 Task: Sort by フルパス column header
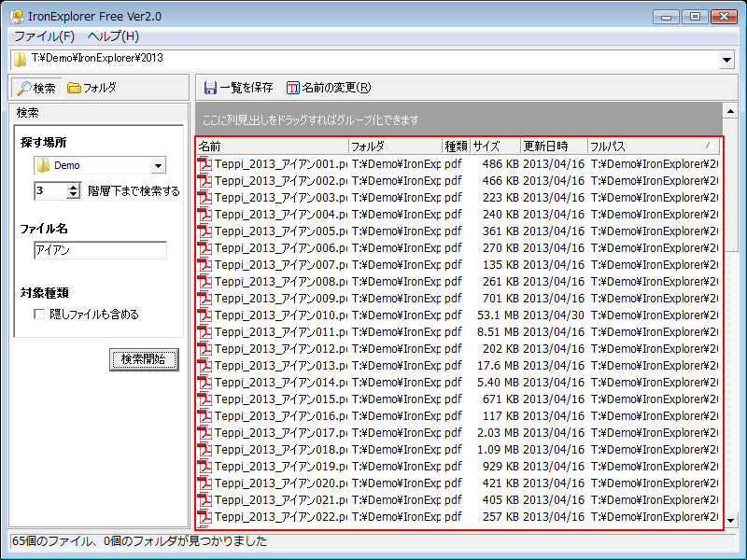coord(653,147)
